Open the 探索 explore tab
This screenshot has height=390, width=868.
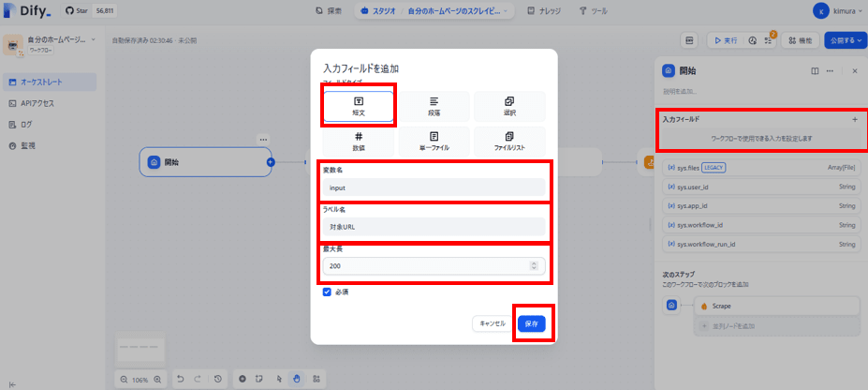(x=329, y=10)
